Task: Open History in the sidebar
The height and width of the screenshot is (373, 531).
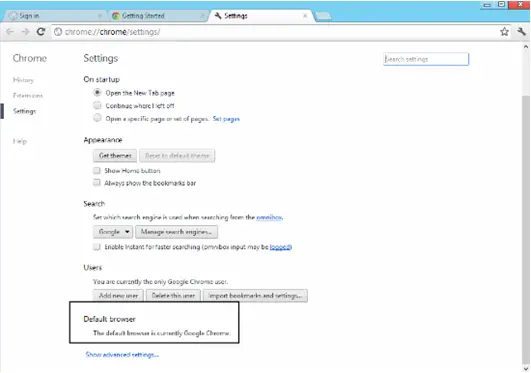Action: coord(23,80)
